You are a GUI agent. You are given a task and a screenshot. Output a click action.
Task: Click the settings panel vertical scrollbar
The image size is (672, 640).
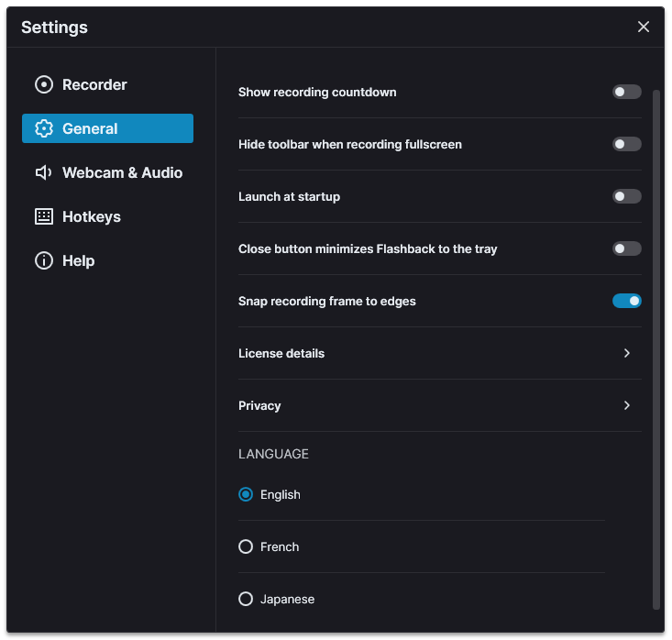[x=655, y=349]
